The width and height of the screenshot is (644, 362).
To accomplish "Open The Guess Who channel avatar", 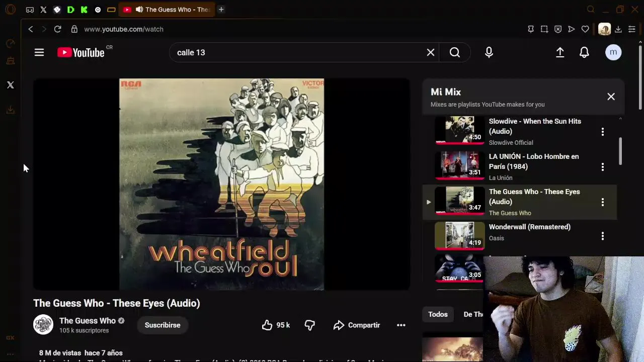I will pyautogui.click(x=43, y=325).
